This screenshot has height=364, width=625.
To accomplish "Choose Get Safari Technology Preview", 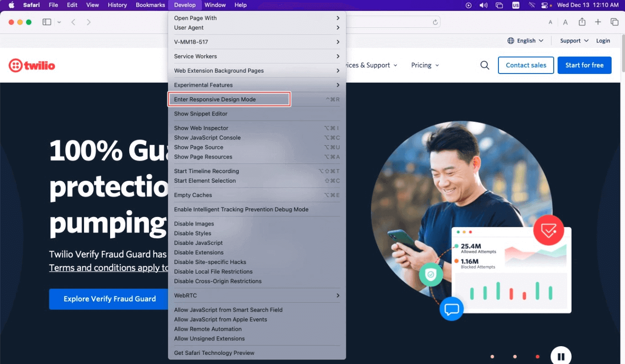I will [x=257, y=353].
